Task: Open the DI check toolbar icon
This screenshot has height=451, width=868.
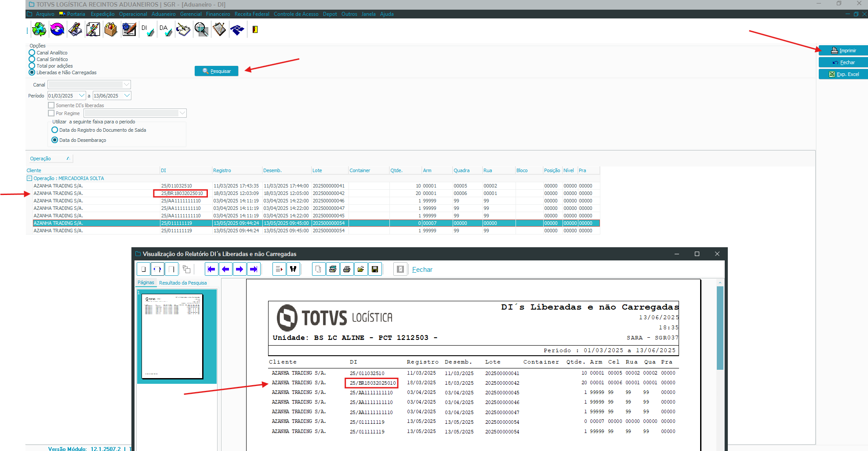Action: (147, 29)
